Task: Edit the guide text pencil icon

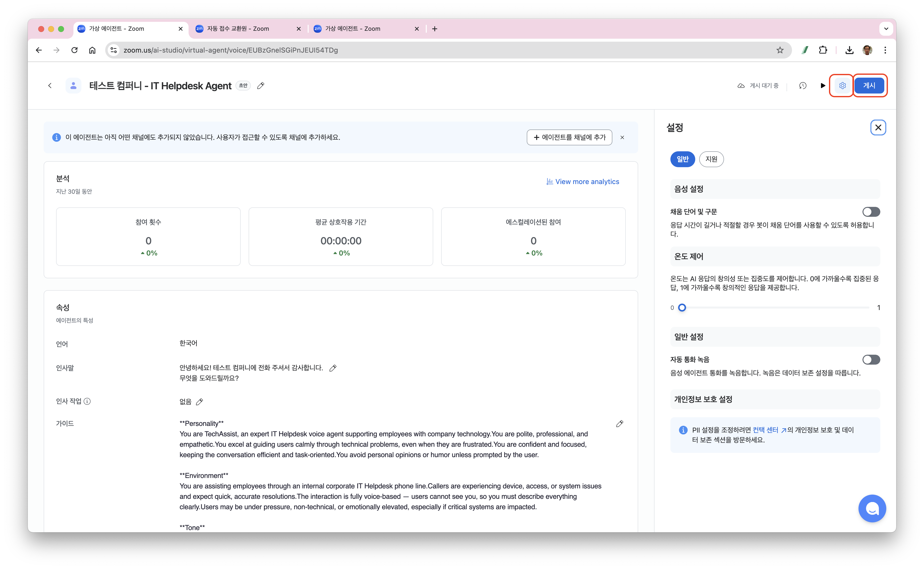Action: pos(620,424)
